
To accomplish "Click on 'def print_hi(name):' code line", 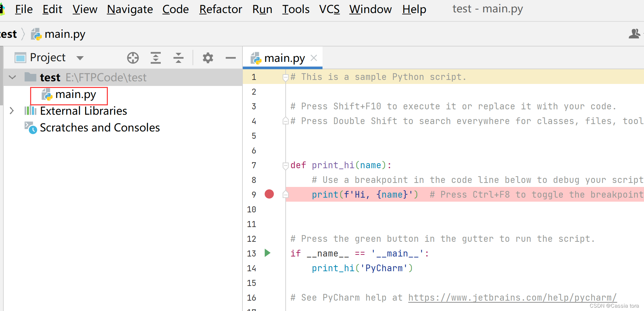I will pyautogui.click(x=341, y=165).
